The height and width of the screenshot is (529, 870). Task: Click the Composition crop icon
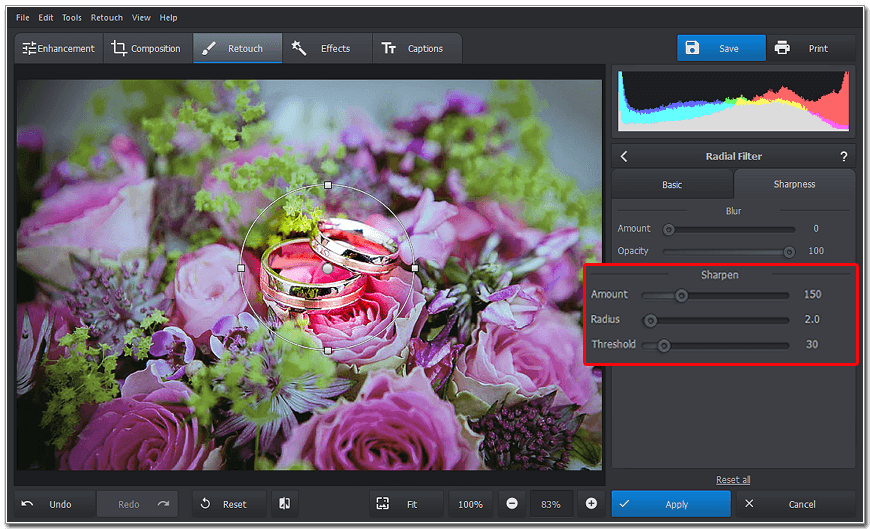coord(119,48)
